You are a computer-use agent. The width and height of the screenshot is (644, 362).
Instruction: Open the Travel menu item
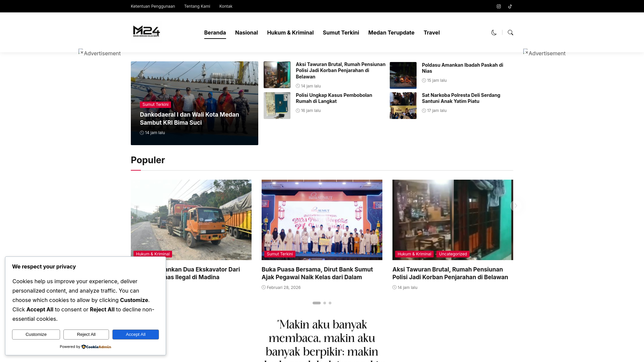[432, 33]
